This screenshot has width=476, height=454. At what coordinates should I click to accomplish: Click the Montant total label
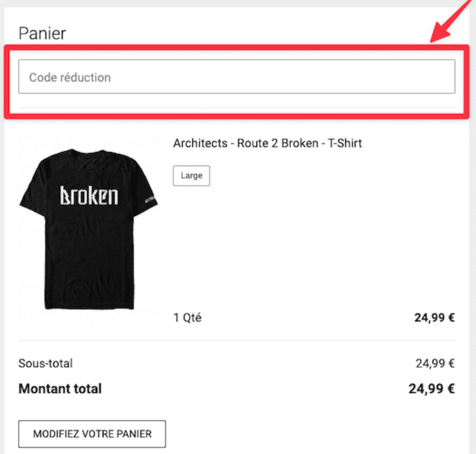tap(60, 388)
